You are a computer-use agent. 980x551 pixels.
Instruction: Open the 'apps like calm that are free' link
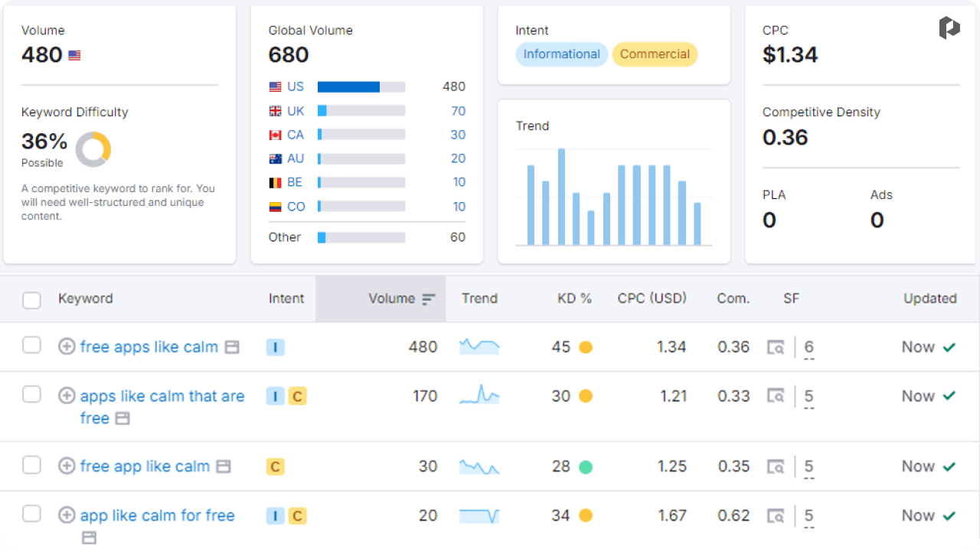162,406
